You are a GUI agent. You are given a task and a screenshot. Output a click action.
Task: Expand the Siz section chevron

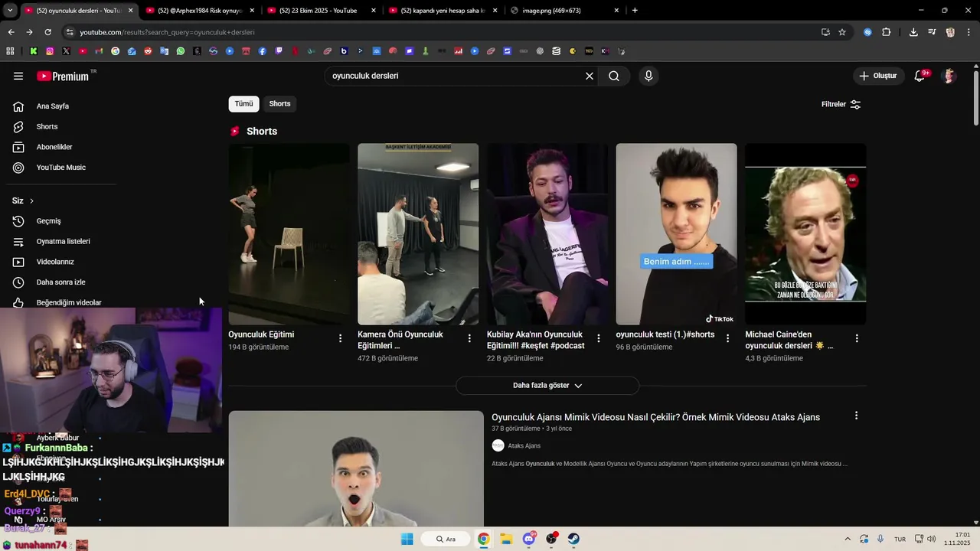(x=31, y=201)
